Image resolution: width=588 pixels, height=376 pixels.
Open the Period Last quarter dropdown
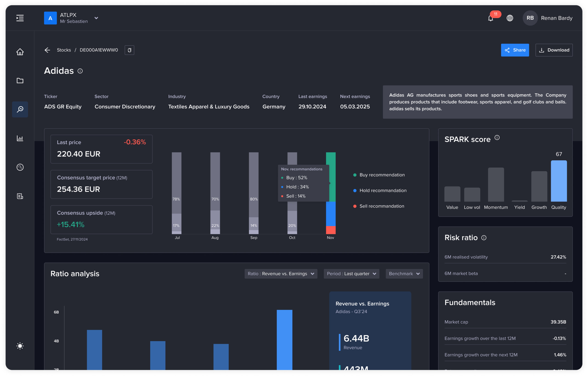click(x=351, y=274)
